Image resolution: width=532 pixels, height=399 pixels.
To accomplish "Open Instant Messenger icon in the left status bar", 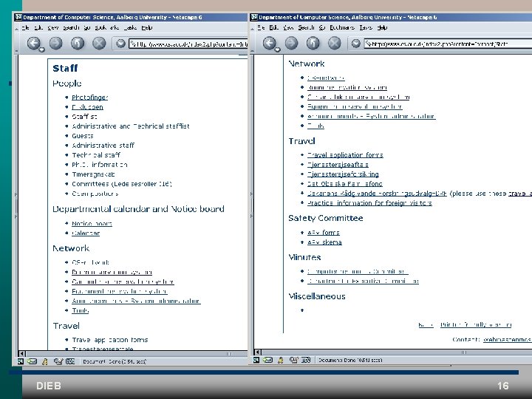I will [45, 361].
